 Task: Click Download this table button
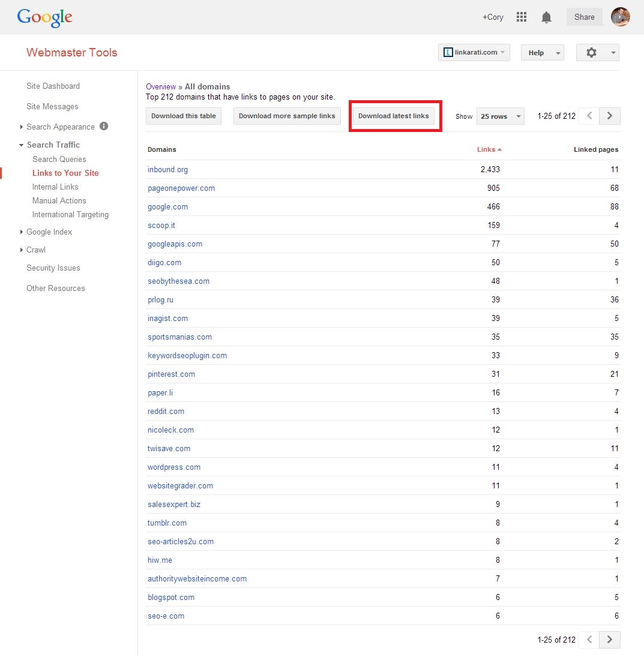point(184,116)
